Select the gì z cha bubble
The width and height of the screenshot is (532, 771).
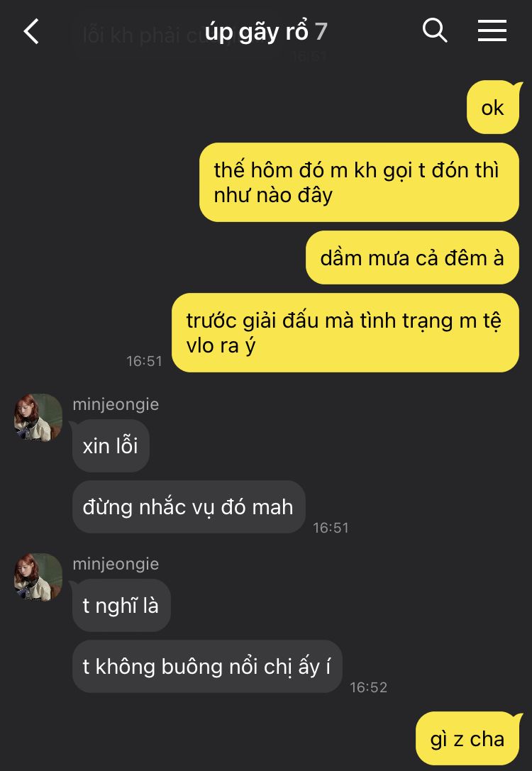click(x=467, y=738)
